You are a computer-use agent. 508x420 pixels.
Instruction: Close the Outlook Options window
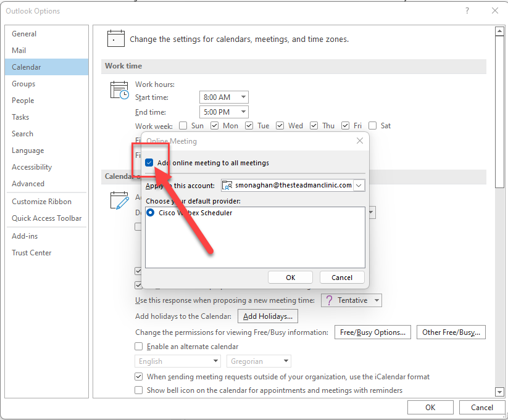point(494,10)
